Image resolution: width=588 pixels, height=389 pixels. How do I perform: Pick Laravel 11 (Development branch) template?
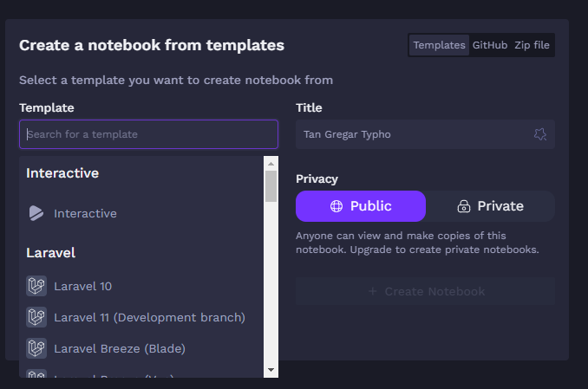point(149,317)
